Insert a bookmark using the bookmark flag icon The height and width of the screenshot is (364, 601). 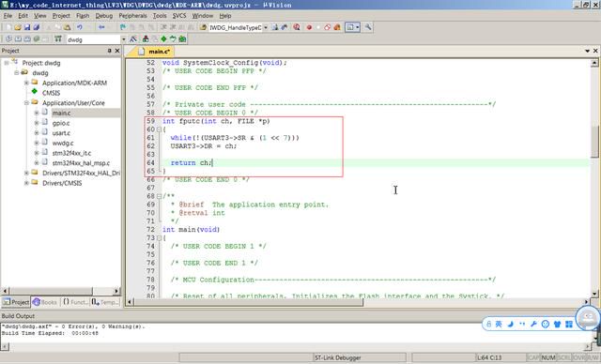coord(123,27)
